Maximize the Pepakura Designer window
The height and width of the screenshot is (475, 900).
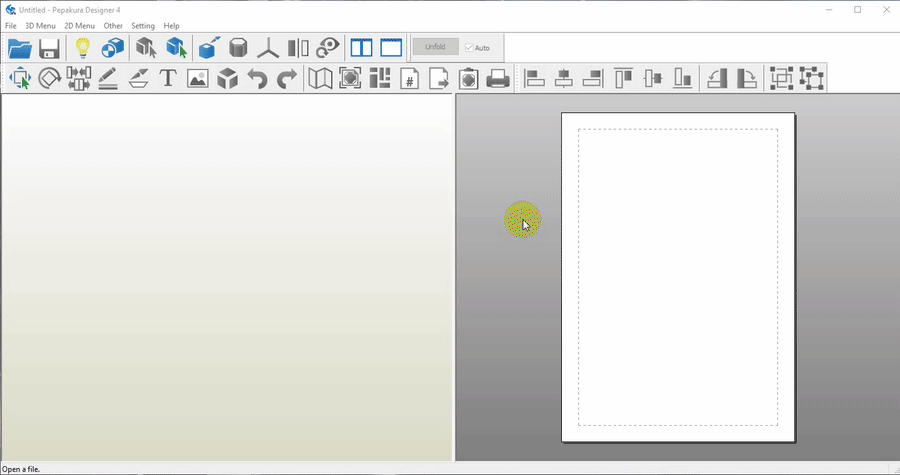click(858, 10)
